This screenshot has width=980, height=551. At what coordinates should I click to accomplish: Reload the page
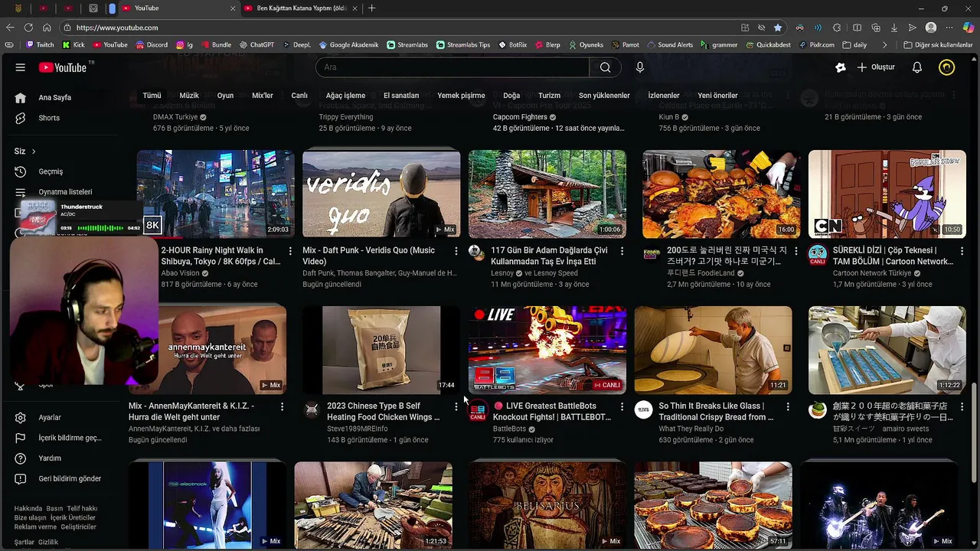coord(28,28)
